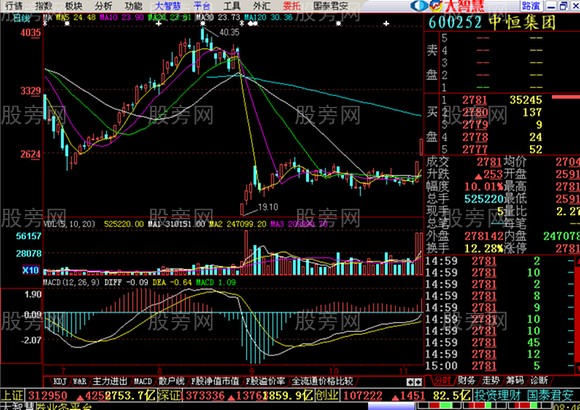Click the buy-five price 2777
The height and width of the screenshot is (410, 580).
(x=475, y=149)
